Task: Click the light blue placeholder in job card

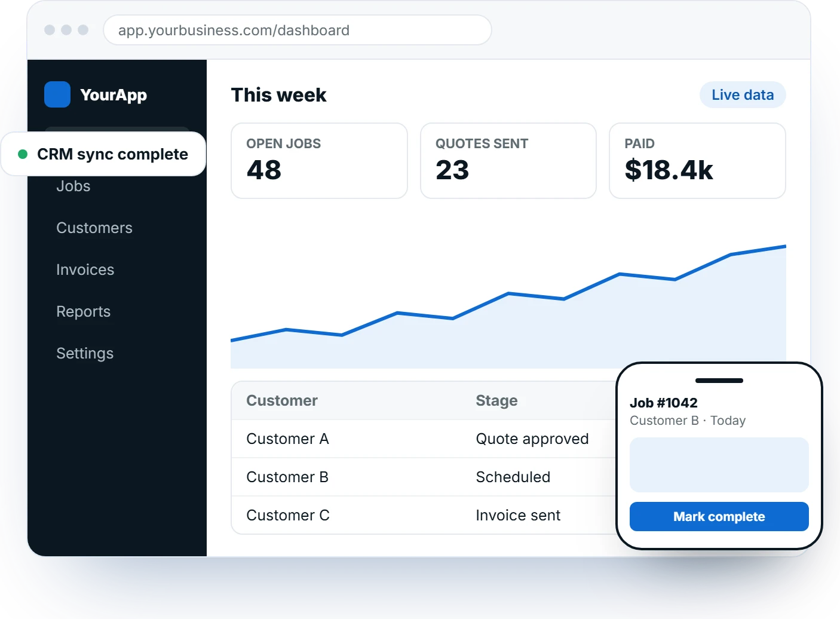Action: (719, 465)
